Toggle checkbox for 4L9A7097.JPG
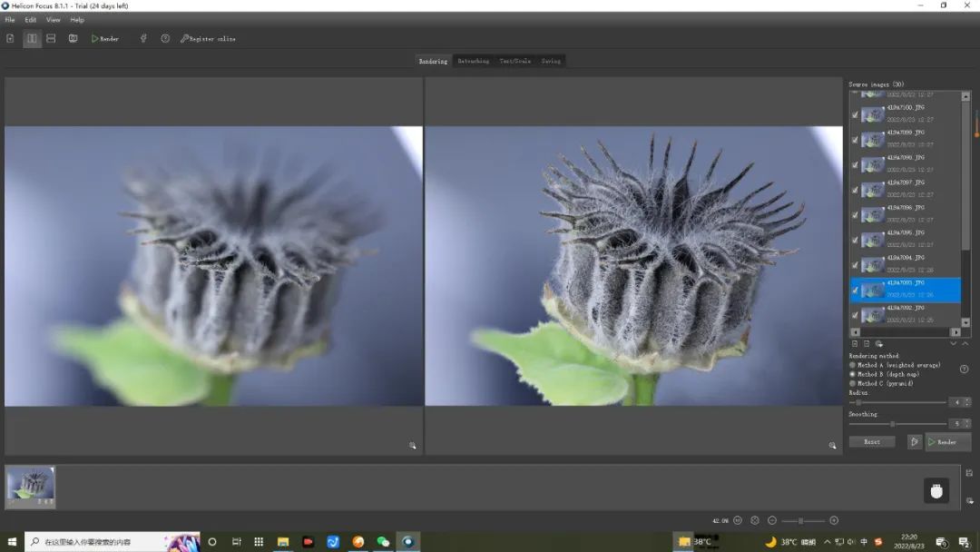This screenshot has height=552, width=980. (855, 191)
